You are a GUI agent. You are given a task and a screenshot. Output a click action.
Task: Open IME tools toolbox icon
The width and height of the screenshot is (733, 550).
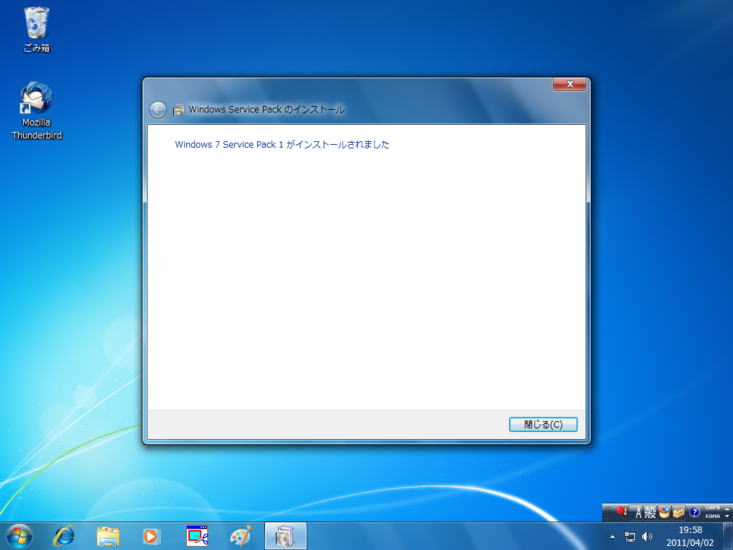click(678, 513)
